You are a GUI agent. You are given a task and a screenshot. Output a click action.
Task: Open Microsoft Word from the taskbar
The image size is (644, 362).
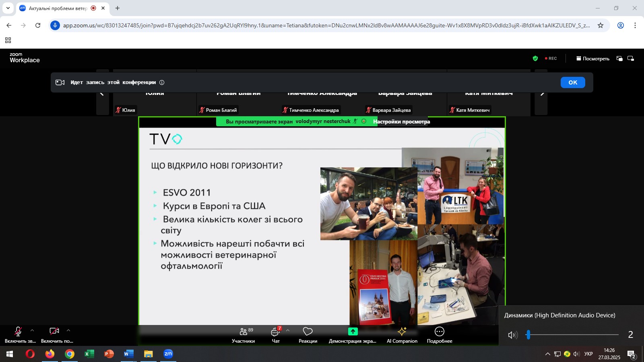pos(128,354)
